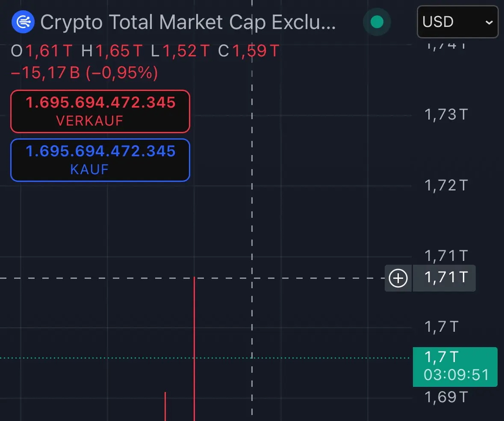Open Crypto Total Market Cap symbol title
The width and height of the screenshot is (504, 421).
[x=188, y=22]
